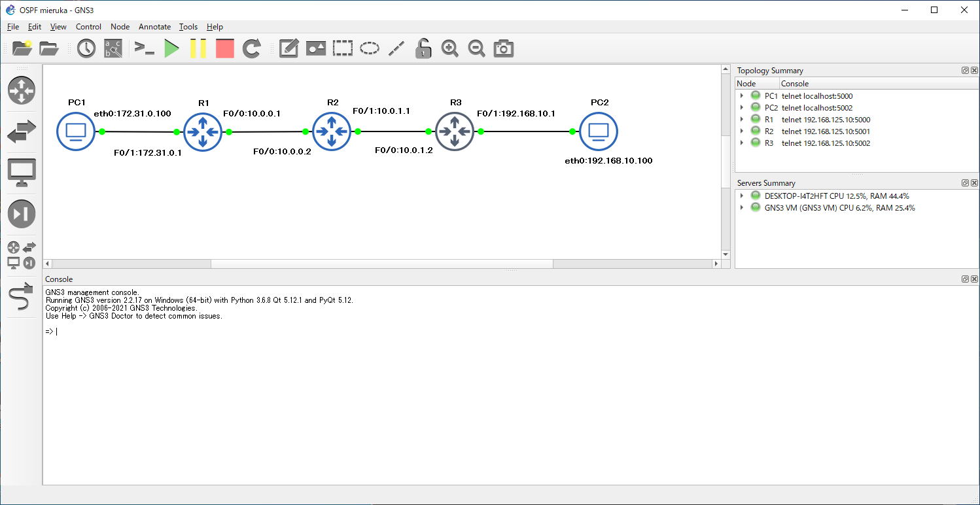Open the Node menu
Image resolution: width=980 pixels, height=505 pixels.
pos(120,27)
